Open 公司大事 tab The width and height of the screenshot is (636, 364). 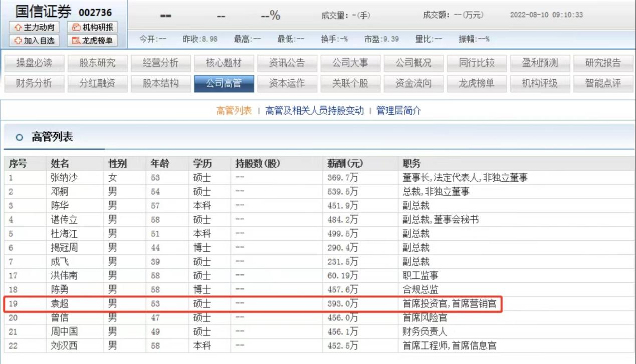(x=350, y=63)
